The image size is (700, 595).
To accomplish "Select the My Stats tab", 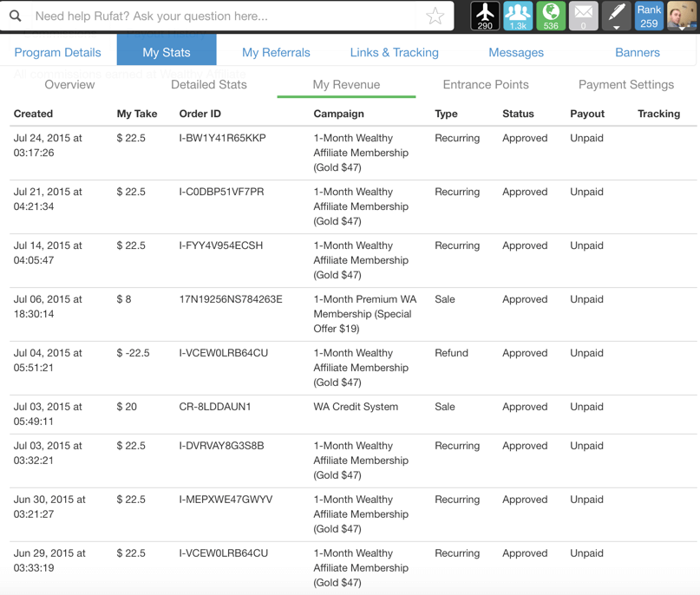I will (x=167, y=50).
